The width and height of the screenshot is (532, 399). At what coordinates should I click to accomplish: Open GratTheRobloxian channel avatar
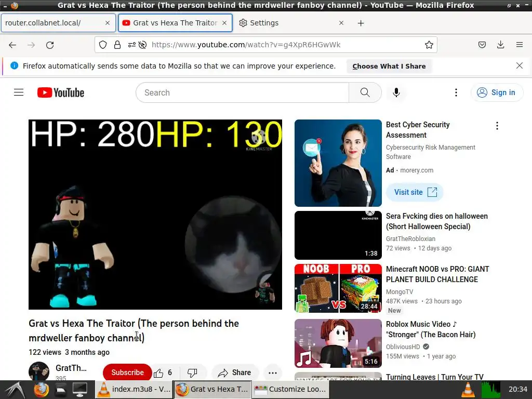38,371
